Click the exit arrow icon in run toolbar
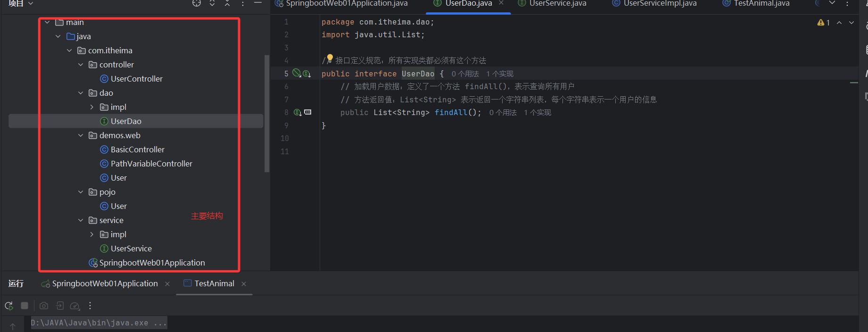This screenshot has width=868, height=332. click(x=59, y=306)
